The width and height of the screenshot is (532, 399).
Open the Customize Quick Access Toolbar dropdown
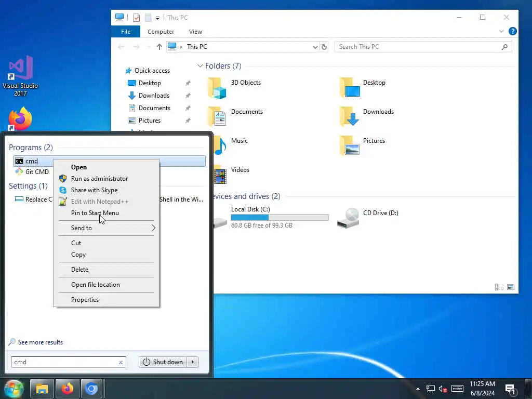pyautogui.click(x=157, y=18)
